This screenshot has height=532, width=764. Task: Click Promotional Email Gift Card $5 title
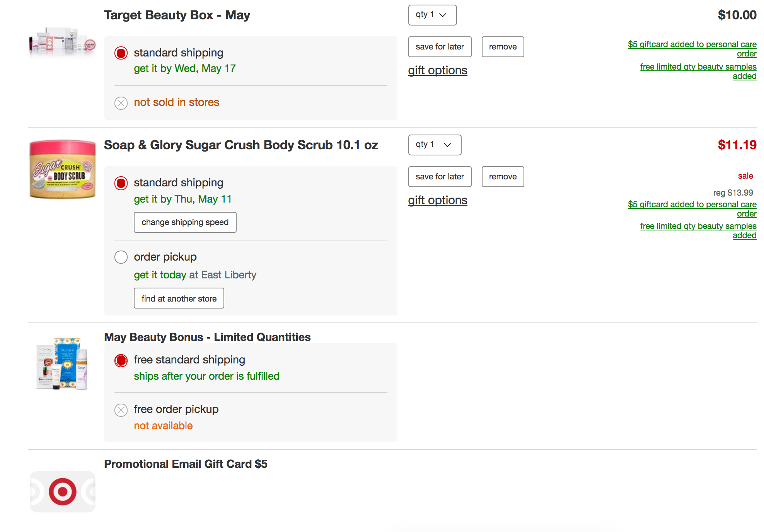pos(186,464)
